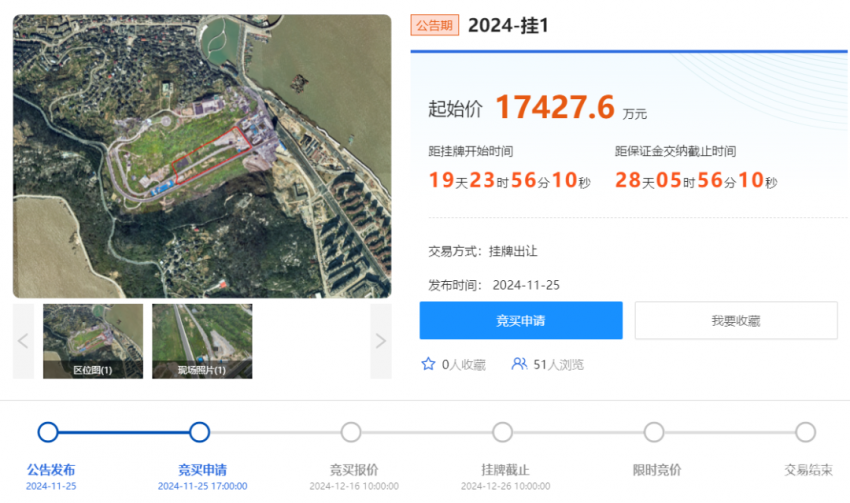
Task: Click the 竞买申请 blue button
Action: (x=521, y=320)
